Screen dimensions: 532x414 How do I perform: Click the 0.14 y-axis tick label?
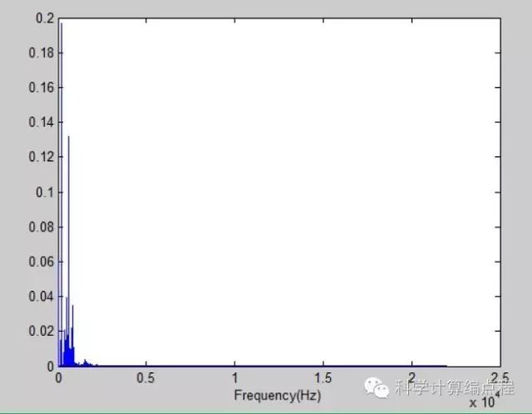click(x=41, y=122)
